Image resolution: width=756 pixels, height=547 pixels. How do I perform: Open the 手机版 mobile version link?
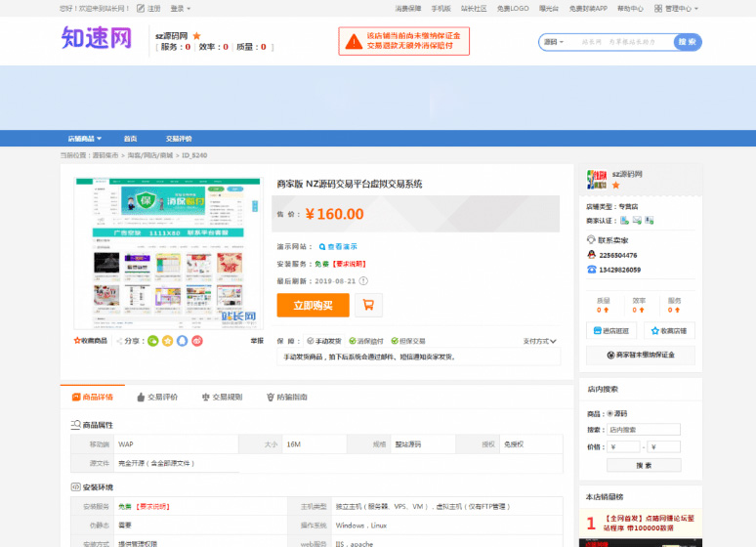[x=441, y=8]
